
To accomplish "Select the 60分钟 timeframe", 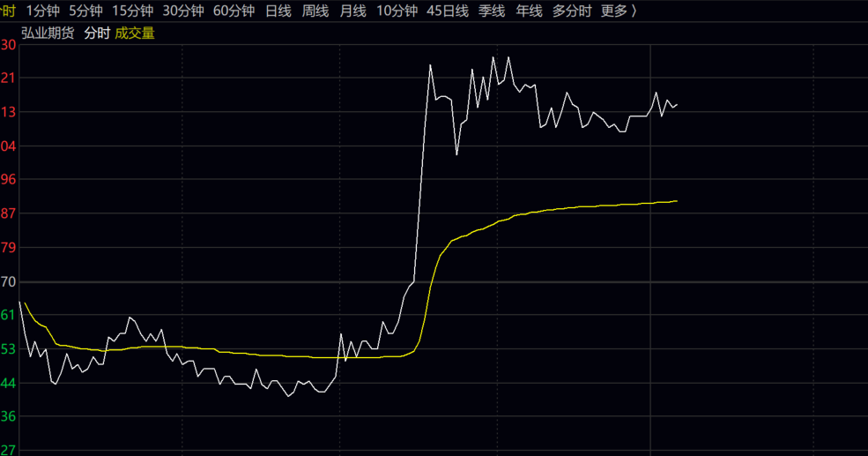I will (x=234, y=11).
